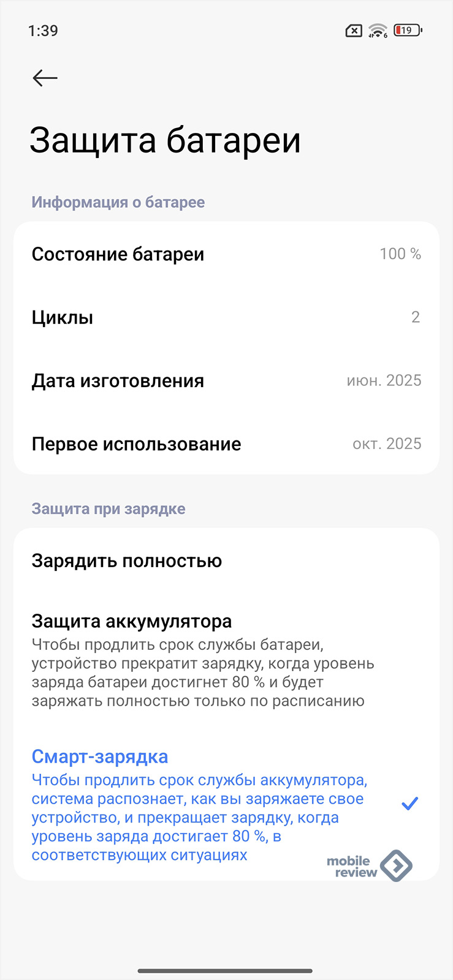The image size is (453, 980).
Task: Tap the Защита батареи page title
Action: click(165, 140)
